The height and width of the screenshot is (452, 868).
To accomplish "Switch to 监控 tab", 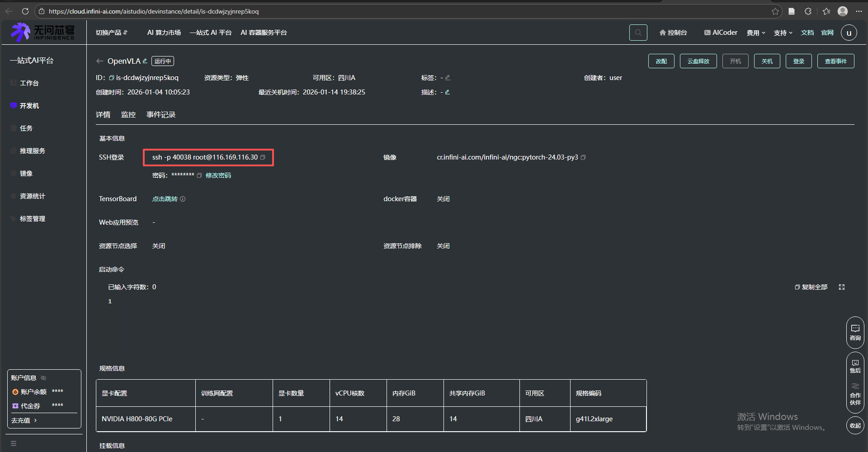I will pyautogui.click(x=128, y=115).
